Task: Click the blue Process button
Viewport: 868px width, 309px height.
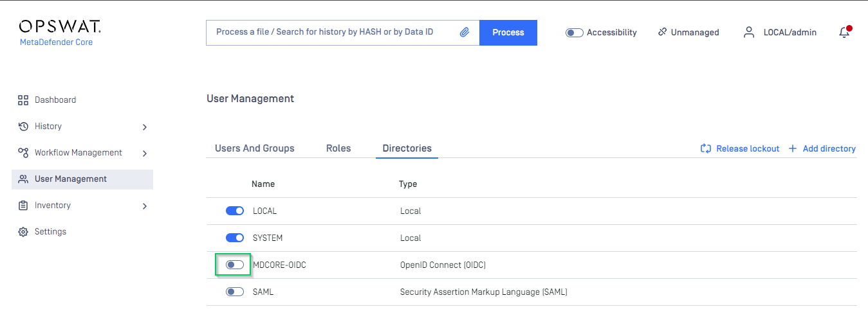Action: [x=508, y=32]
